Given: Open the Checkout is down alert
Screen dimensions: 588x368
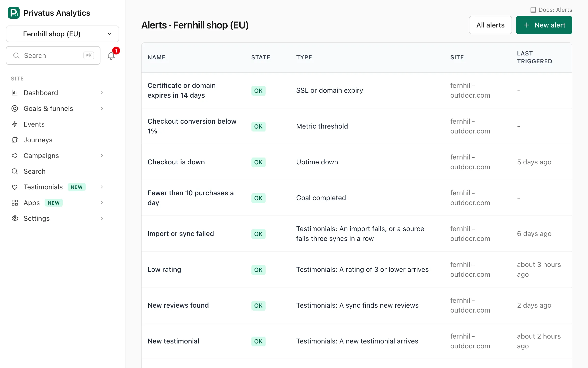Looking at the screenshot, I should click(176, 162).
